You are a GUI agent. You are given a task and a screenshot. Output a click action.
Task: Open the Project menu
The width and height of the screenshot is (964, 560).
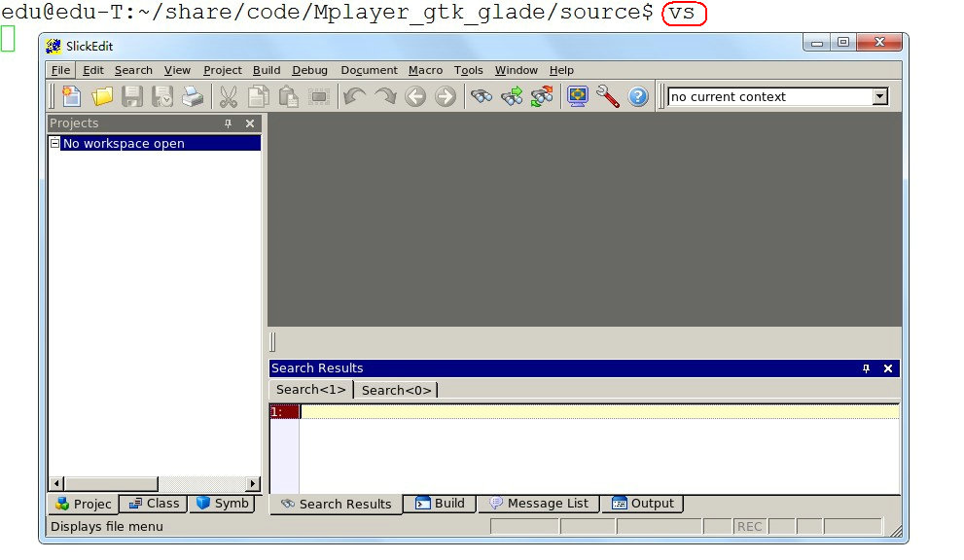point(223,70)
